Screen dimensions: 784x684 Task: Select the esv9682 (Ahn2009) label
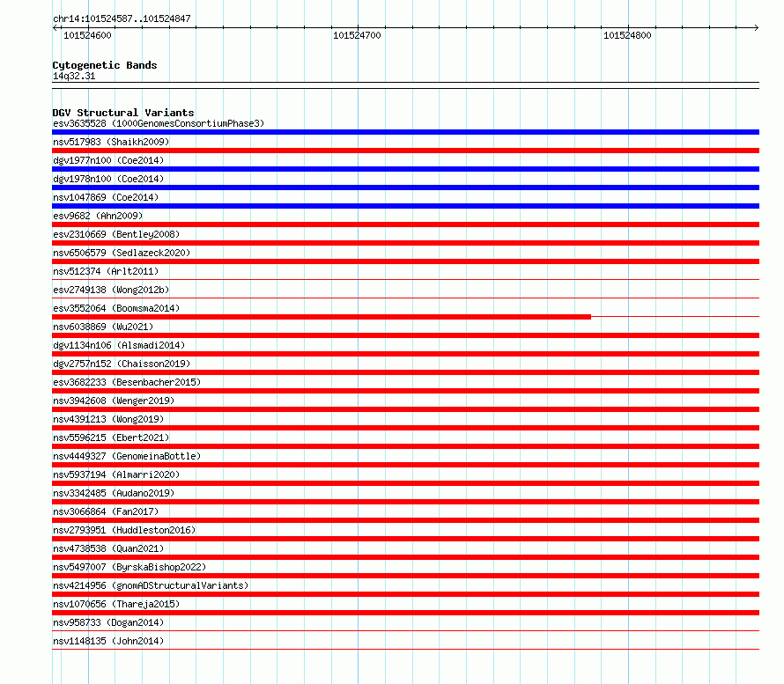click(x=98, y=216)
